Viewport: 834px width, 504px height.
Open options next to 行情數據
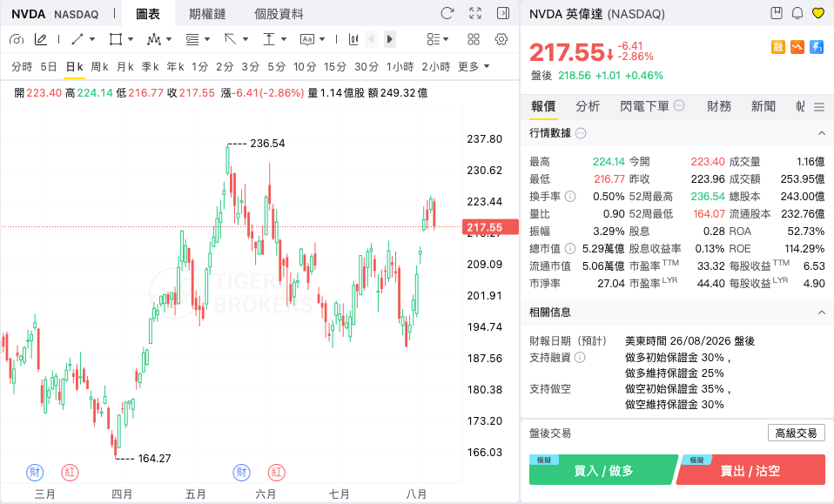tap(581, 133)
